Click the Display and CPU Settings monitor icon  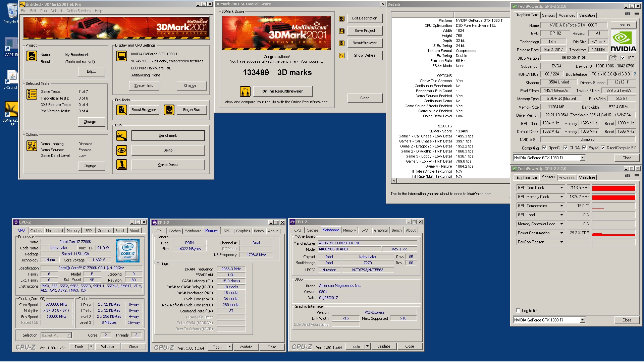122,56
